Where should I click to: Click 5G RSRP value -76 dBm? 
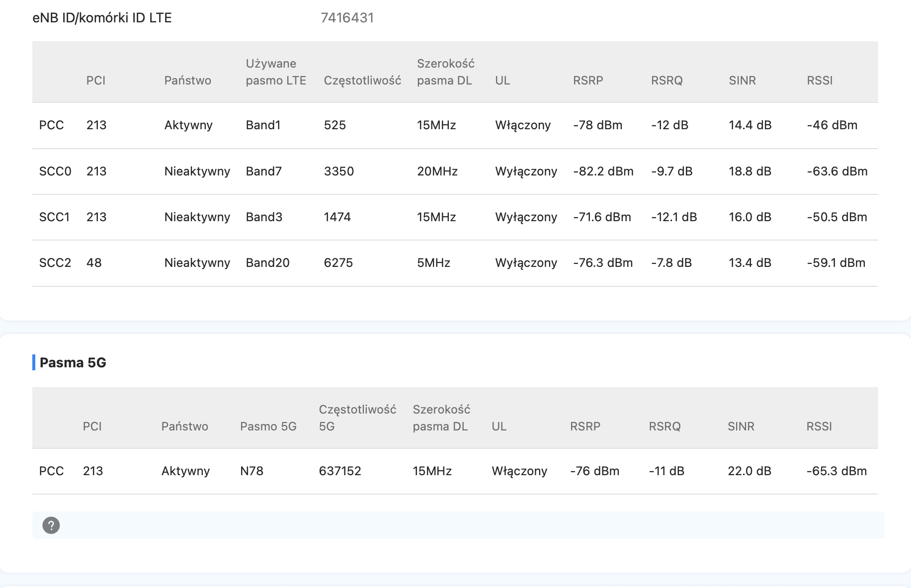tap(594, 471)
